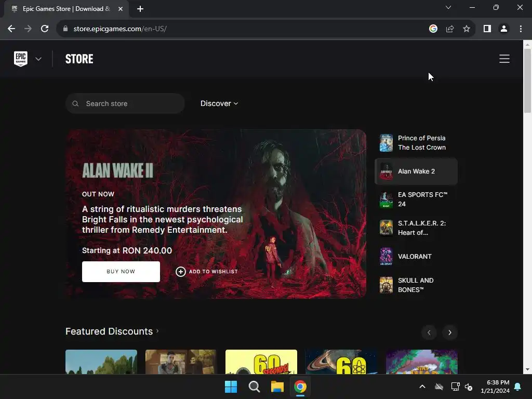The width and height of the screenshot is (532, 399).
Task: Open Chrome three-dot menu
Action: click(521, 29)
